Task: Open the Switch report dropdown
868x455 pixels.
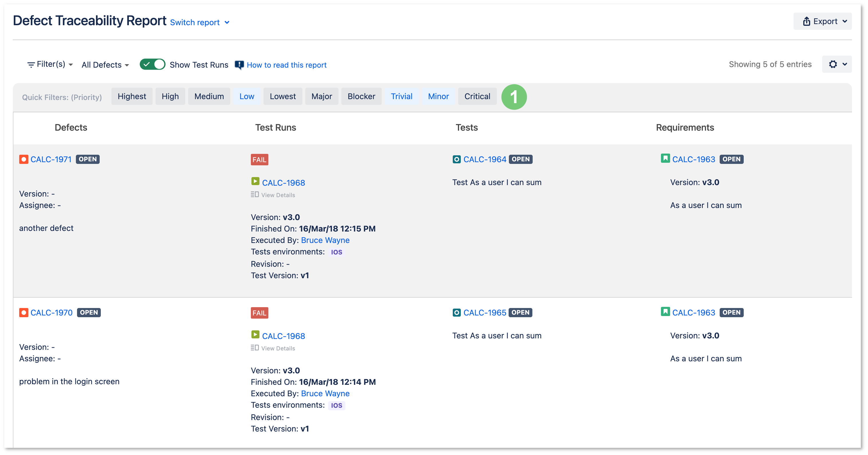Action: point(200,22)
